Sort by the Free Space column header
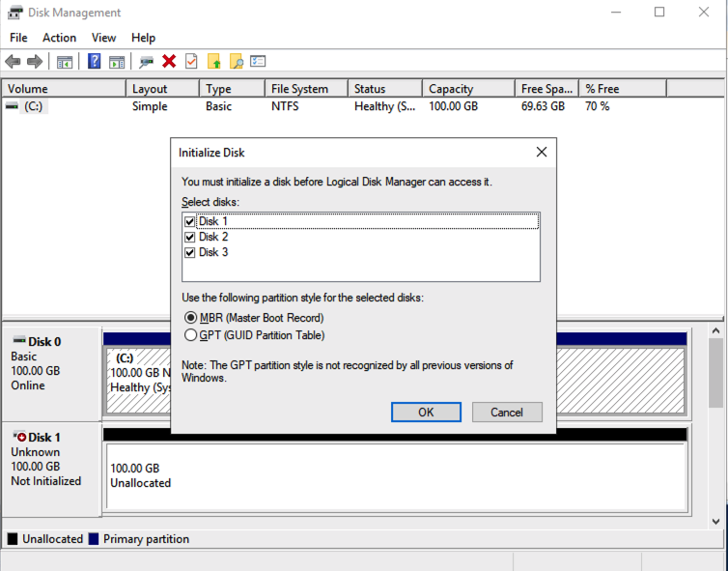Viewport: 728px width, 571px height. click(x=546, y=89)
